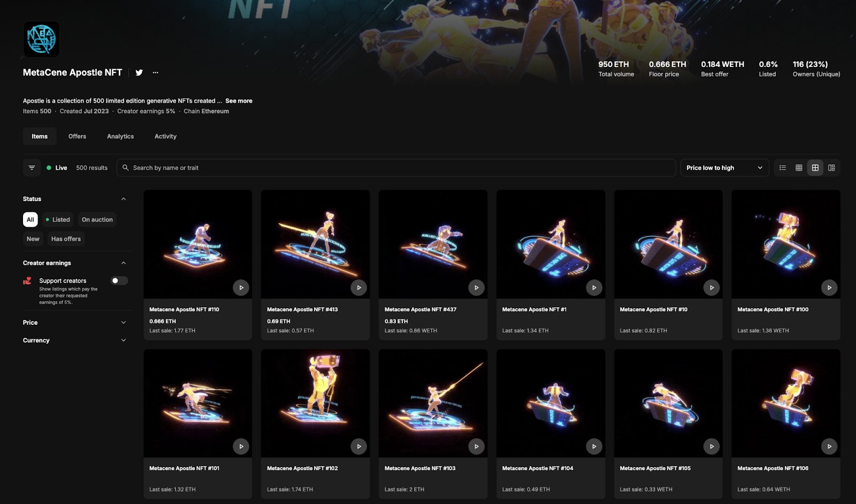Open the three-dot more options menu
Image resolution: width=856 pixels, height=504 pixels.
click(x=156, y=73)
